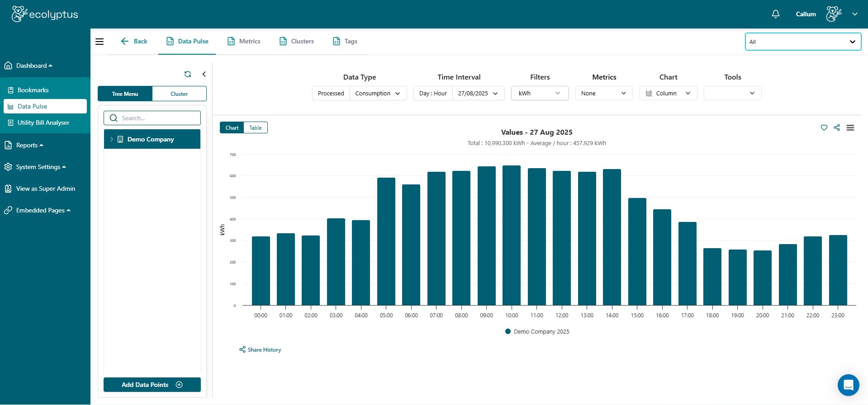Open the kWh filters dropdown
The height and width of the screenshot is (405, 868).
coord(540,94)
